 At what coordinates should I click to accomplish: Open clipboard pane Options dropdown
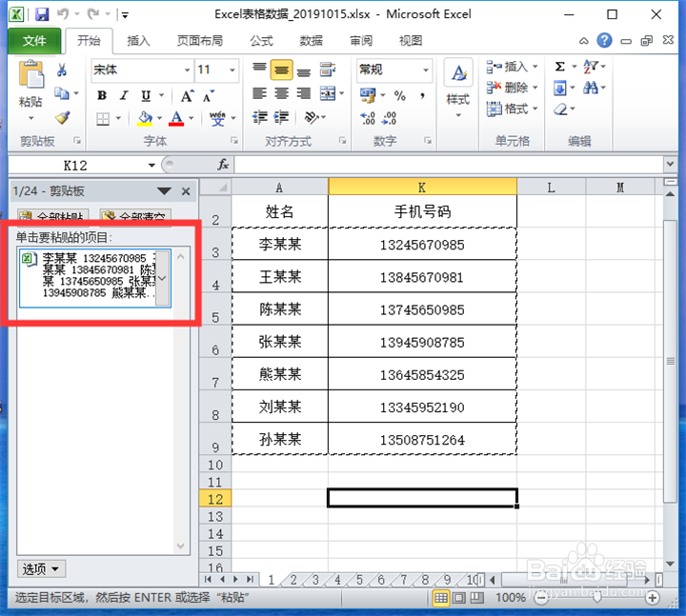pyautogui.click(x=42, y=568)
